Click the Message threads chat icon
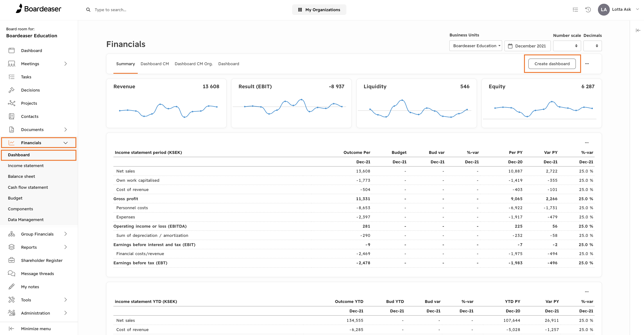This screenshot has width=644, height=335. (x=11, y=274)
